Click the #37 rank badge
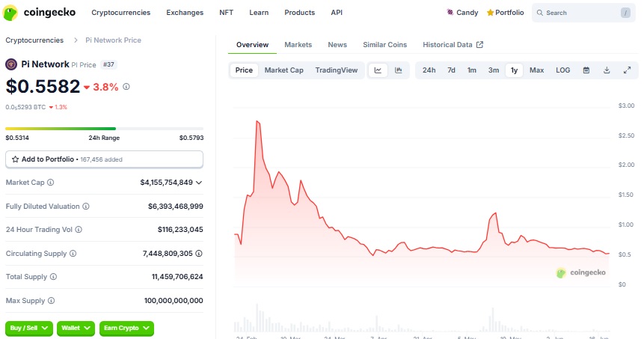Viewport: 644px width, 339px height. click(109, 64)
